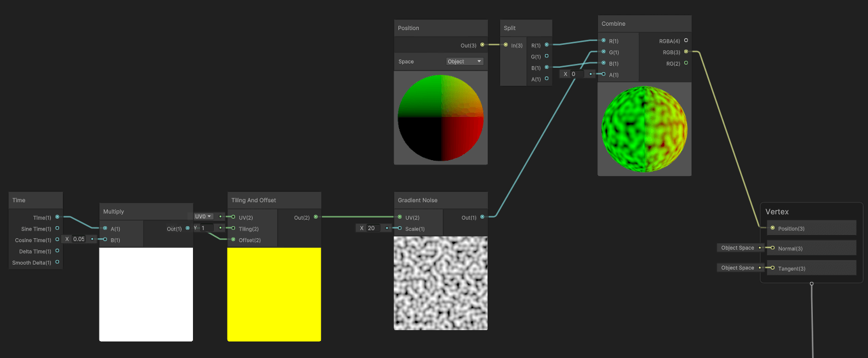Click Vertex Position(3) input port
The width and height of the screenshot is (868, 358).
(x=772, y=228)
